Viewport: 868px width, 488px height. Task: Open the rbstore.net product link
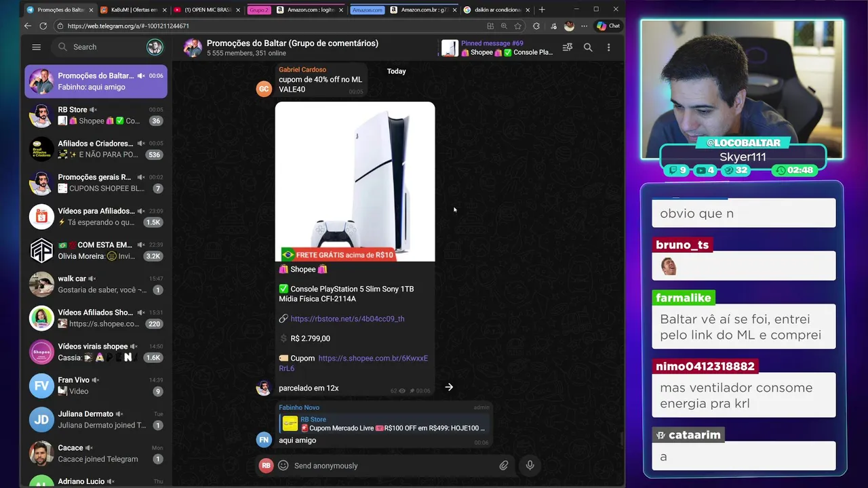pyautogui.click(x=347, y=319)
